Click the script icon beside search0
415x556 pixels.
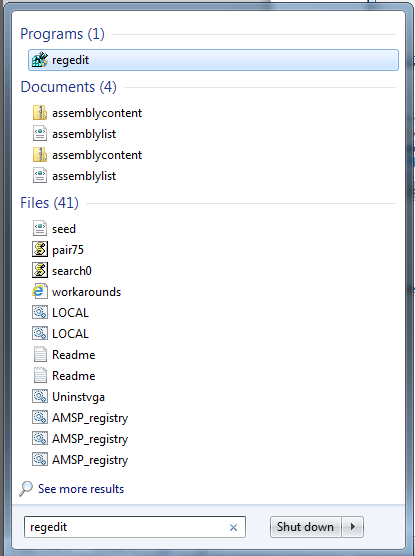(40, 271)
